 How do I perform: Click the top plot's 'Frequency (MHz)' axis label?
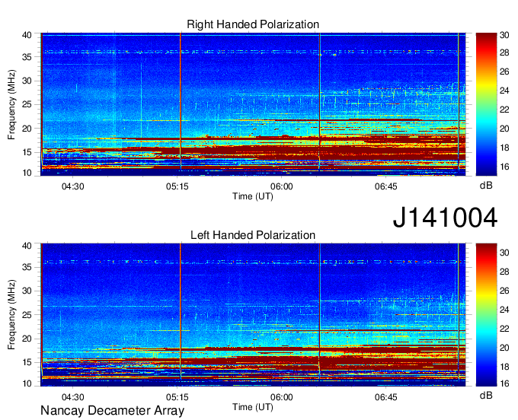[11, 104]
